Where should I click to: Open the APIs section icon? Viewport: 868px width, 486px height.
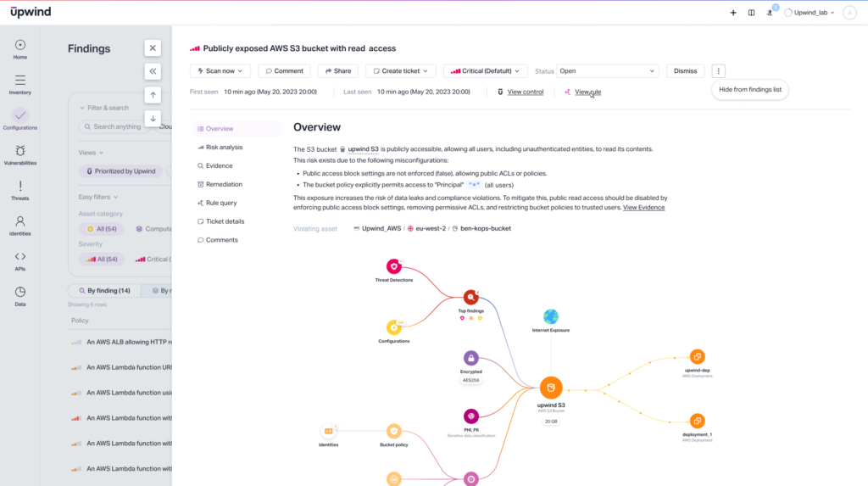(20, 256)
